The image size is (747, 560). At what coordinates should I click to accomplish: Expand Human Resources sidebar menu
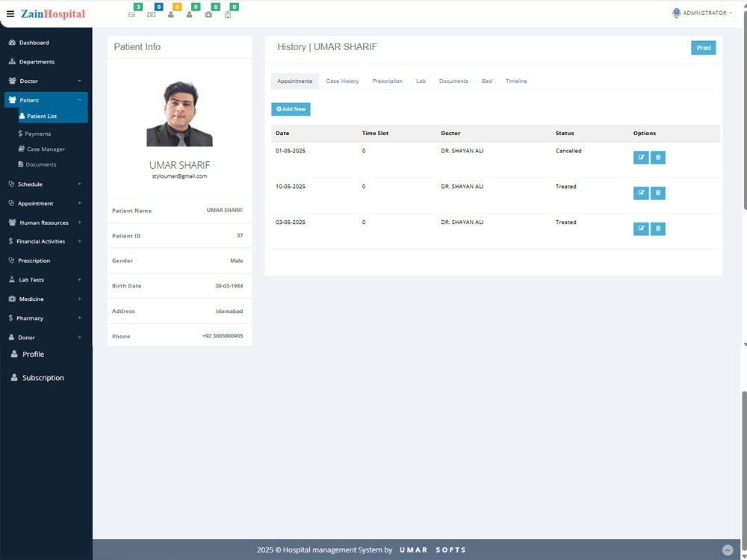pos(46,223)
